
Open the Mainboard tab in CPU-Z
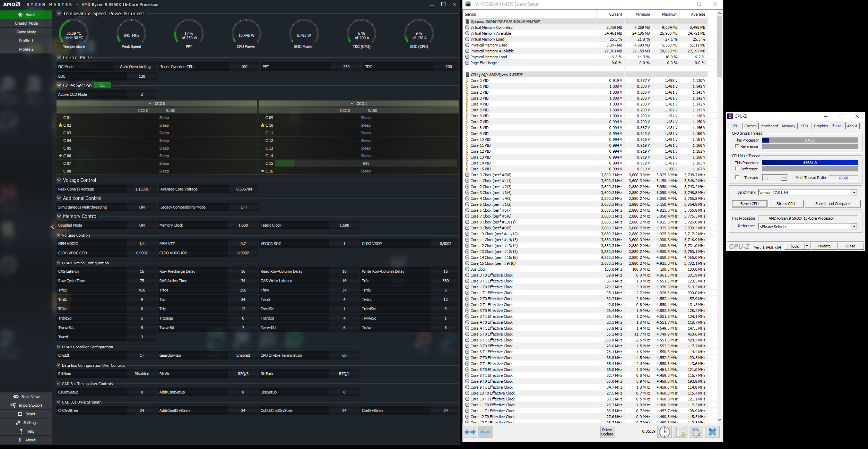pyautogui.click(x=769, y=126)
